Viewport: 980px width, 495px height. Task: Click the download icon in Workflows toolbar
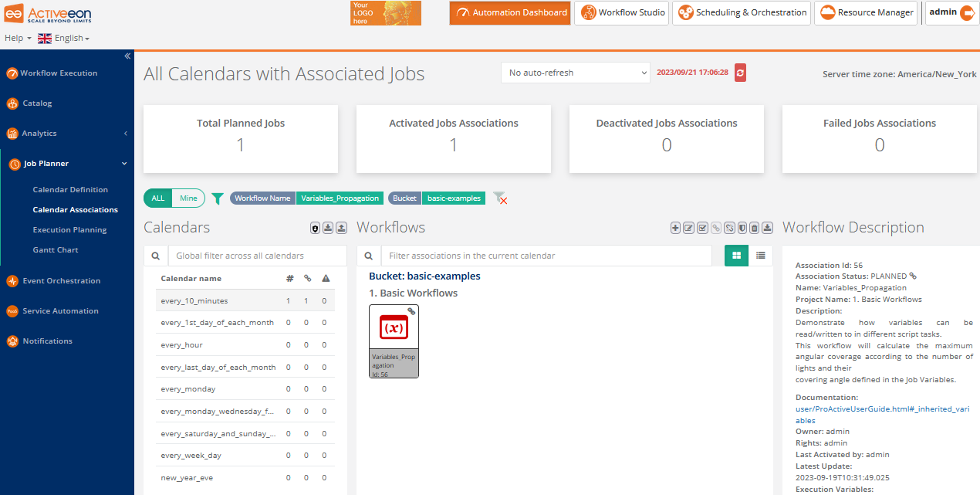click(768, 228)
